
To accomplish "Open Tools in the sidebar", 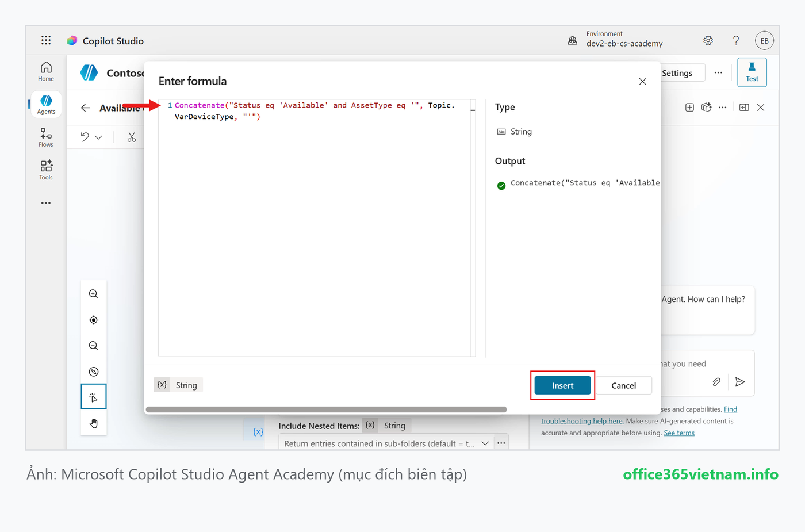I will (46, 170).
